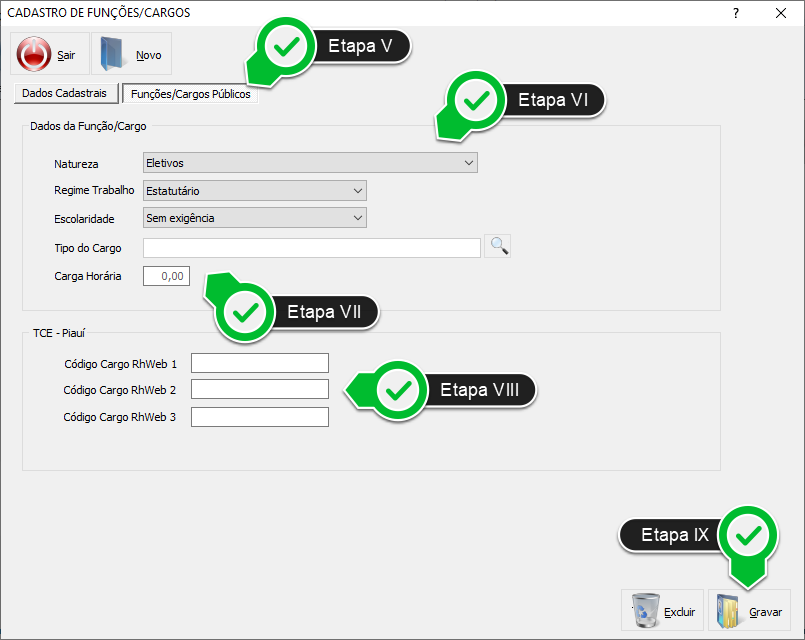
Task: Click the Novo blue book icon
Action: pos(115,54)
